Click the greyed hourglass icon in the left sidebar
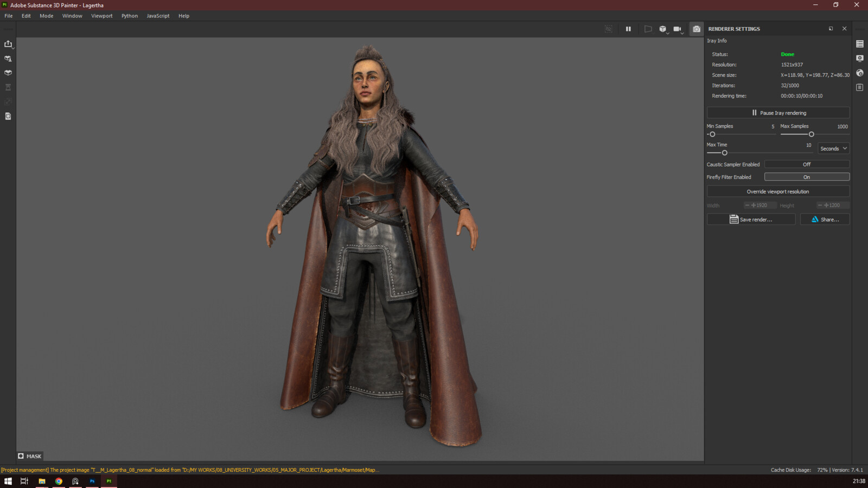 8,87
